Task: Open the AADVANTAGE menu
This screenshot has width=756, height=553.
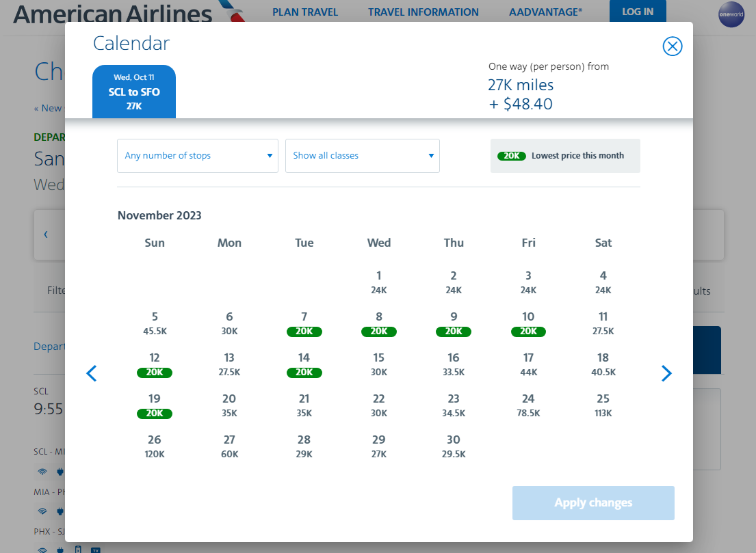Action: 545,12
